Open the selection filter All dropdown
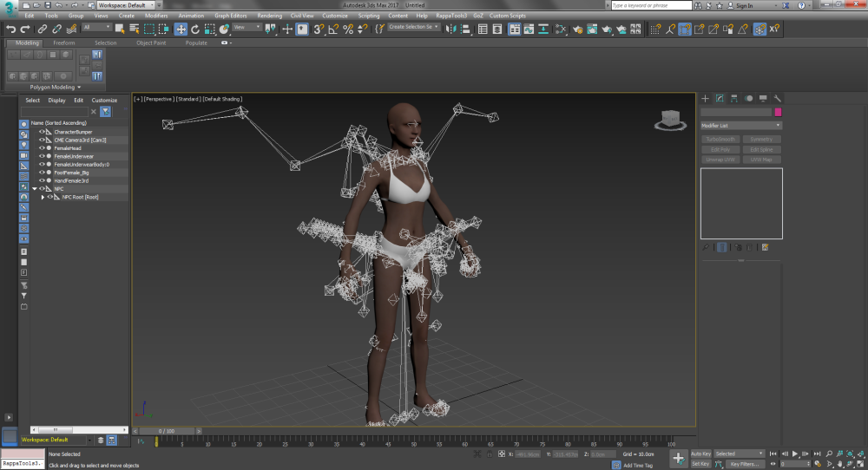Image resolution: width=868 pixels, height=470 pixels. click(97, 27)
